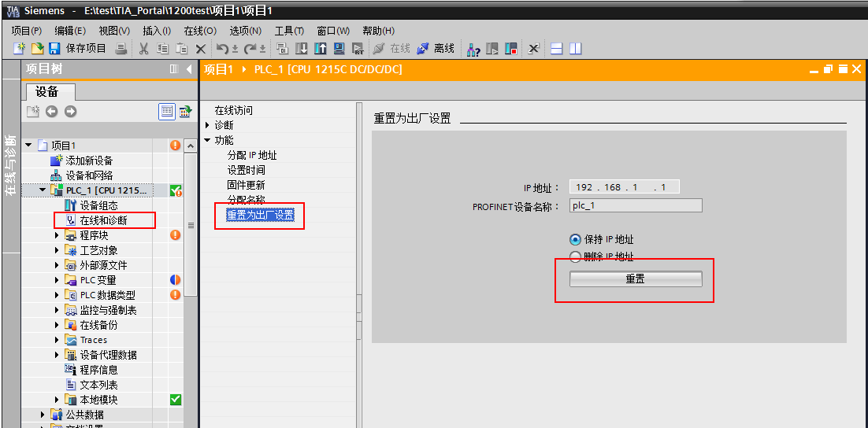The width and height of the screenshot is (868, 428).
Task: Expand the PLC 数据类型 folder
Action: [57, 295]
